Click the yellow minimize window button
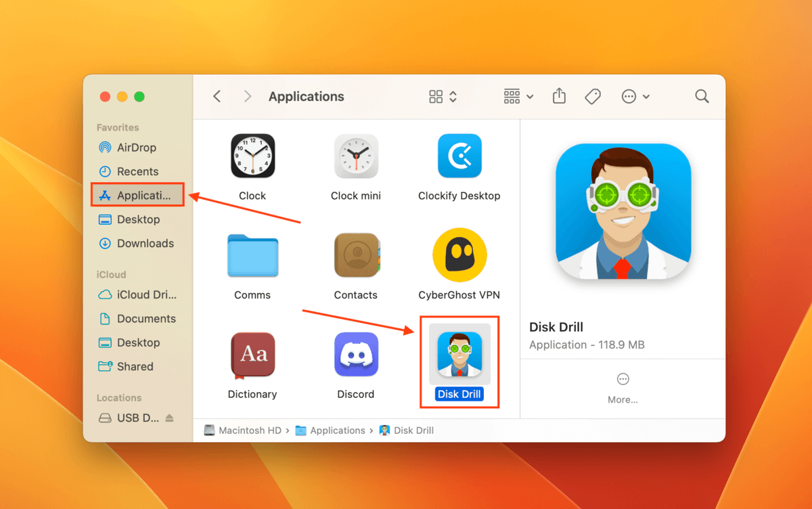The width and height of the screenshot is (812, 509). click(x=122, y=97)
